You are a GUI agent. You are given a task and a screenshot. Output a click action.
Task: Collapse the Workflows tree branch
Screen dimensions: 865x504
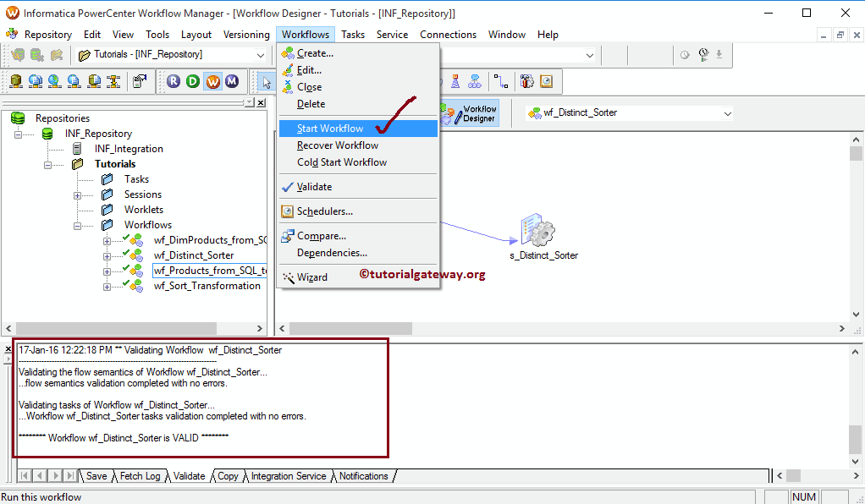tap(77, 225)
